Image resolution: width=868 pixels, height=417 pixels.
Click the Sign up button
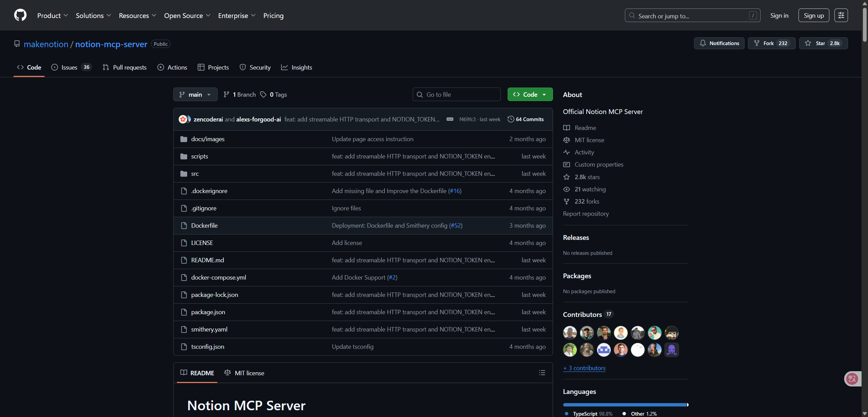[814, 15]
